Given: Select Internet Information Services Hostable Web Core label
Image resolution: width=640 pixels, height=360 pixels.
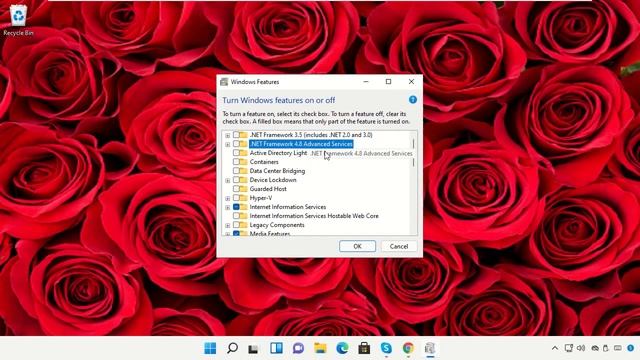Looking at the screenshot, I should 314,216.
